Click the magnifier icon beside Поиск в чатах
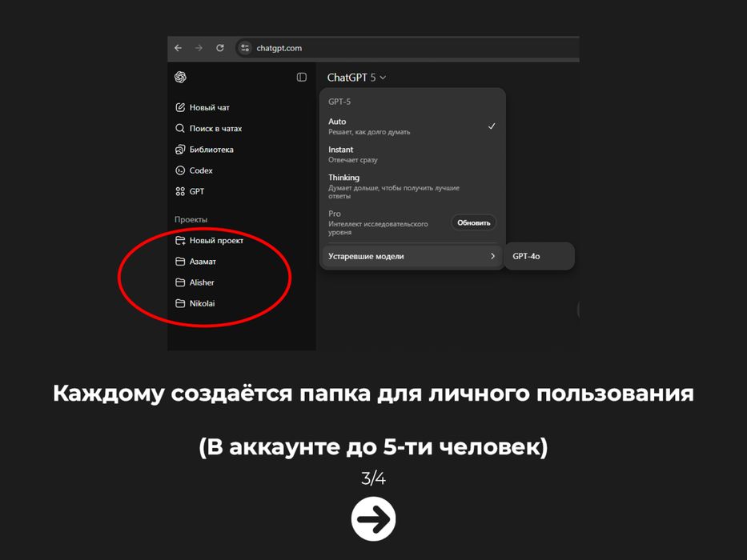Screen dimensions: 747x560 [180, 129]
